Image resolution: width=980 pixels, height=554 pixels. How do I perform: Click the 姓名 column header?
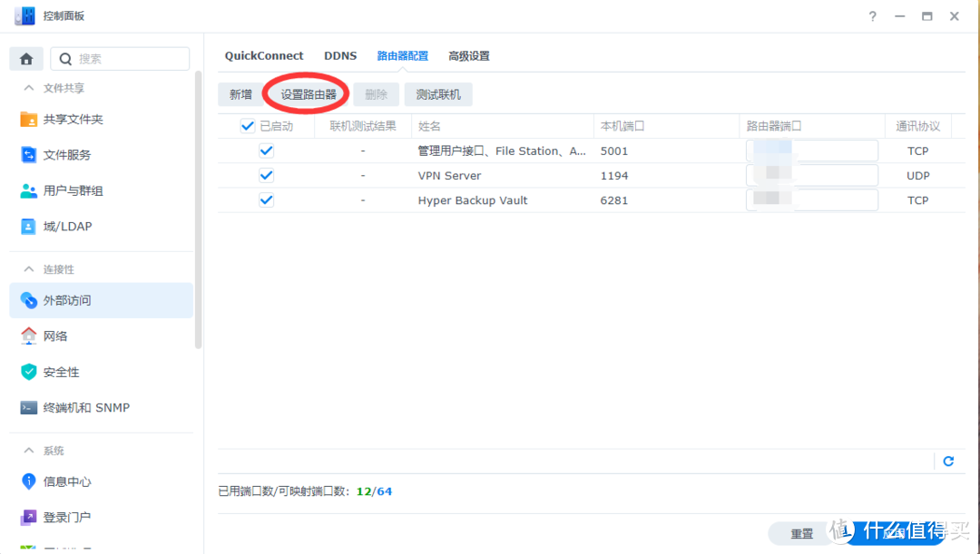(503, 126)
